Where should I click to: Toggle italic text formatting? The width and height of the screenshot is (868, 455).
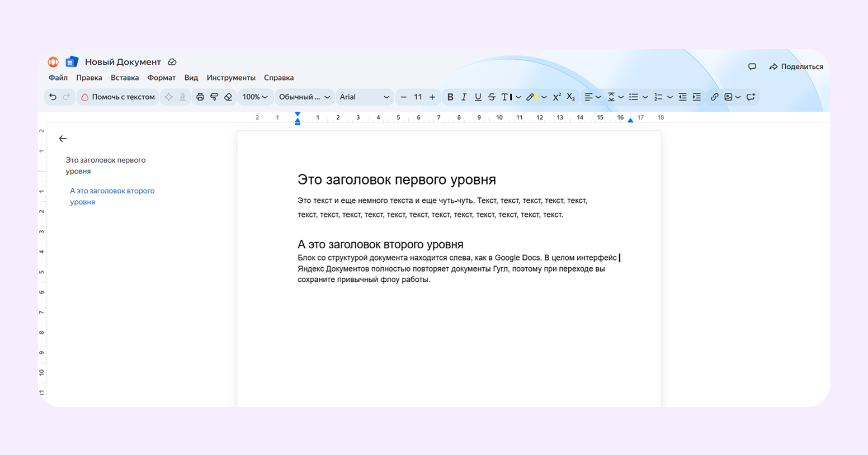(464, 97)
